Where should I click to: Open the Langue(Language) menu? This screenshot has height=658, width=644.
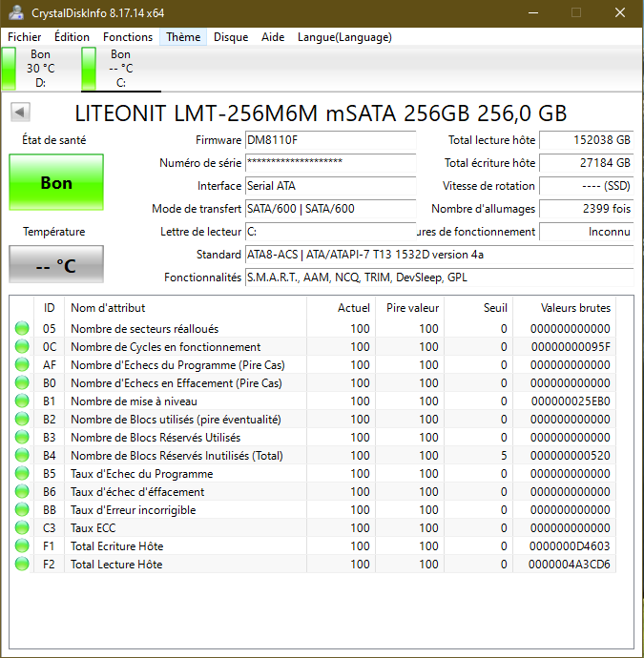click(x=344, y=37)
